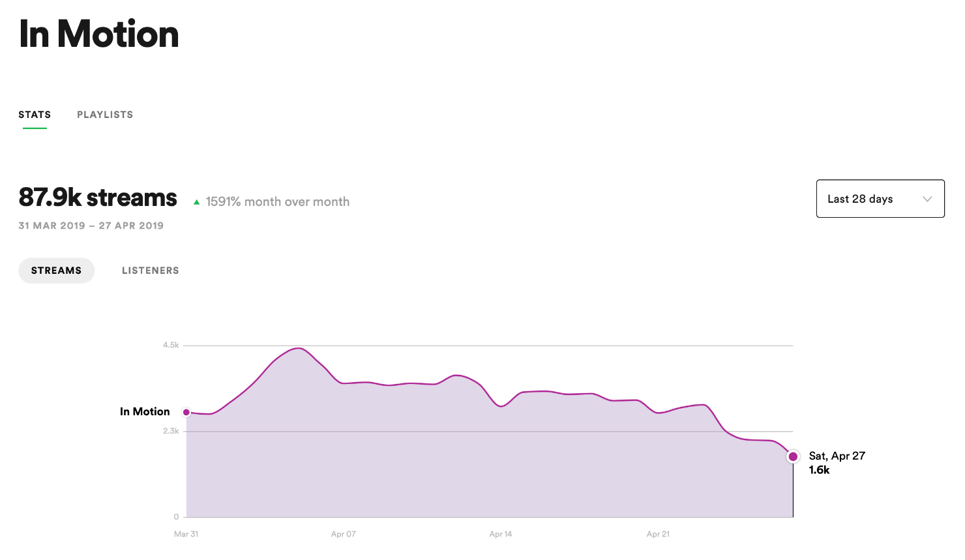Click the Apr 21 axis label
This screenshot has width=965, height=560.
(658, 534)
